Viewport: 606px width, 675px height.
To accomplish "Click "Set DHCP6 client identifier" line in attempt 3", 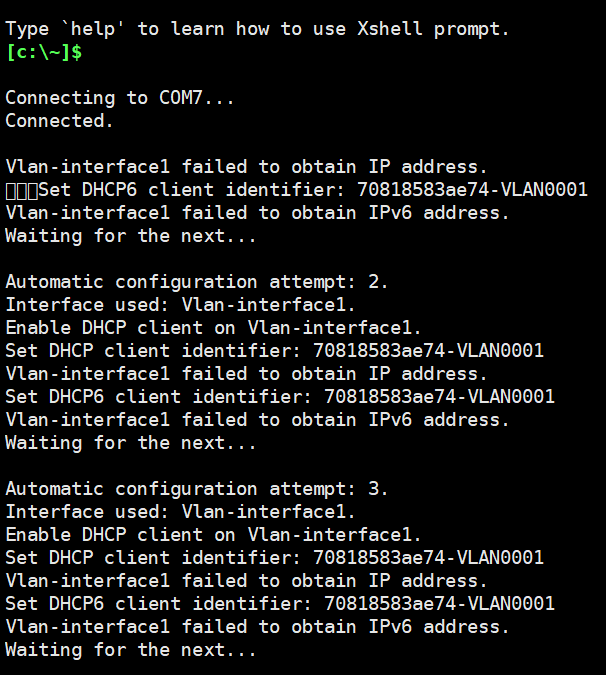I will (x=280, y=604).
